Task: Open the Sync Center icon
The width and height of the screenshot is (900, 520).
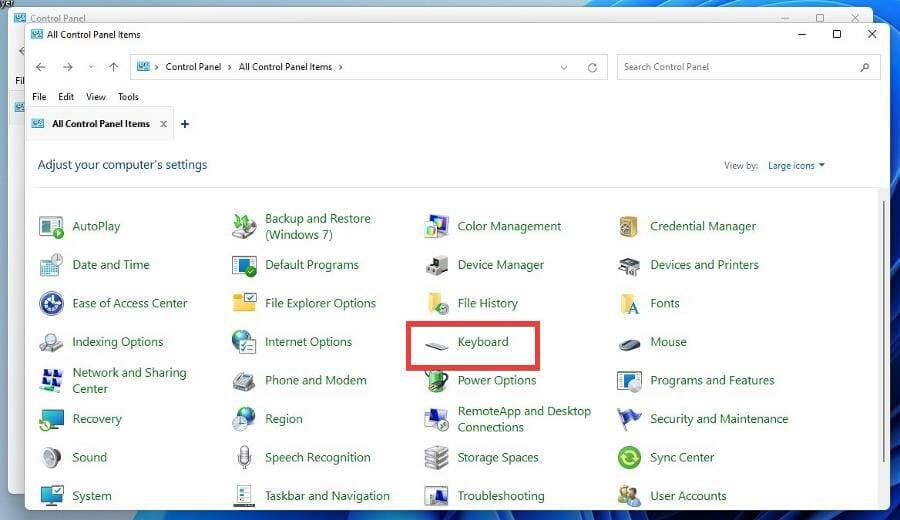Action: [x=629, y=457]
